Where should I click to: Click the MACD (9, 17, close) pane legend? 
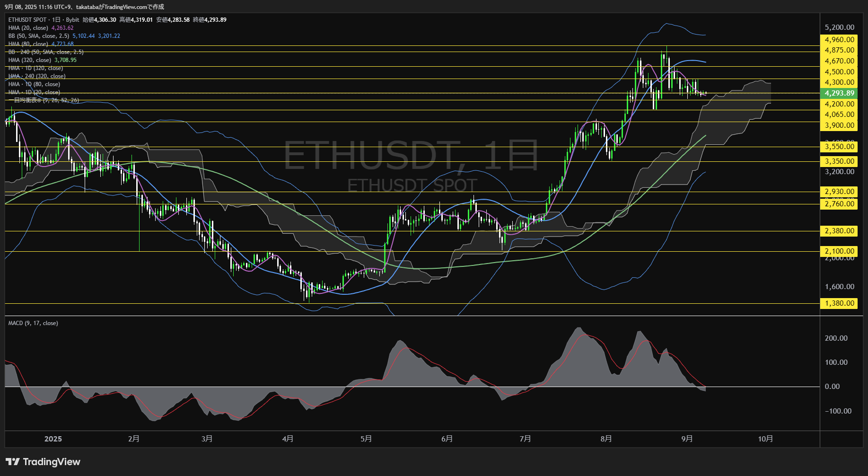tap(33, 323)
